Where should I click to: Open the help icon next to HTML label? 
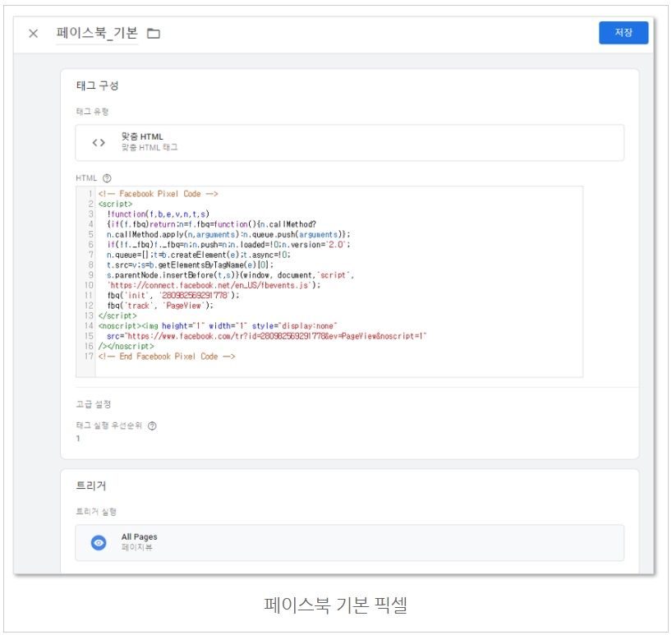[x=107, y=177]
